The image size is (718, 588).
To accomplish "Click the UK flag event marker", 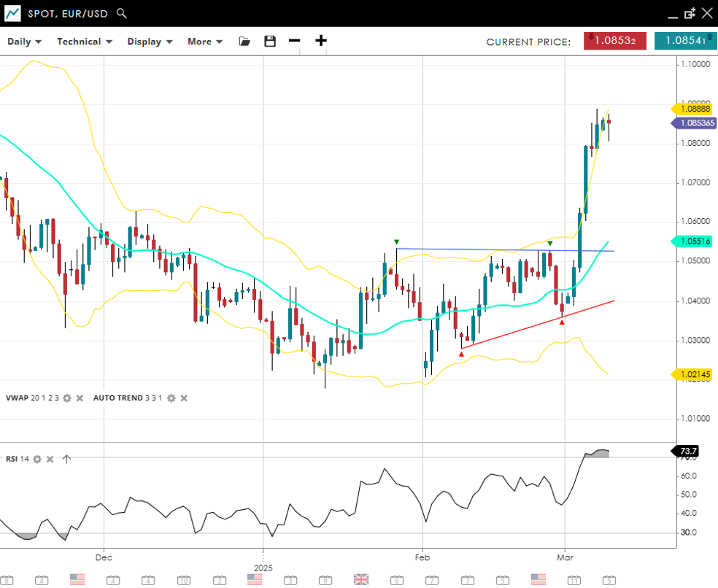I will tap(360, 579).
